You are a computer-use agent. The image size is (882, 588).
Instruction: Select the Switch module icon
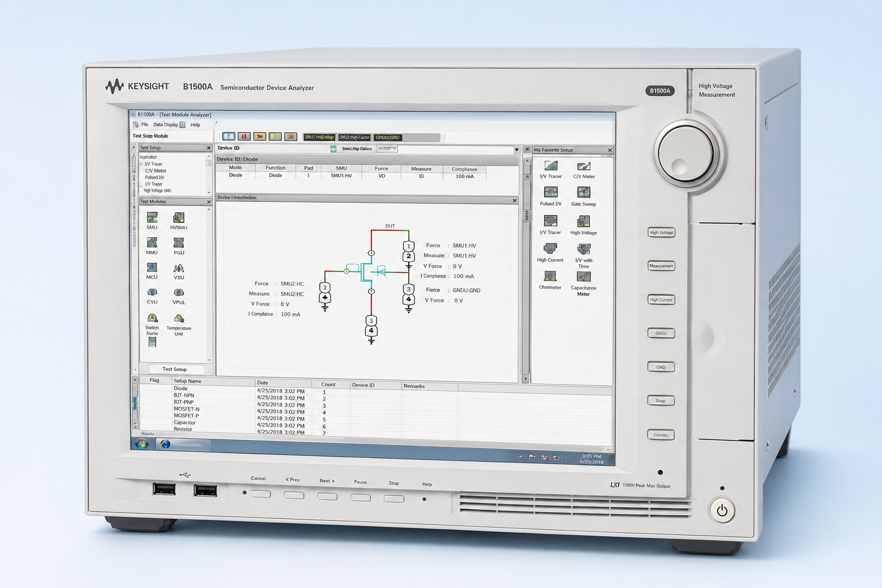coord(152,318)
